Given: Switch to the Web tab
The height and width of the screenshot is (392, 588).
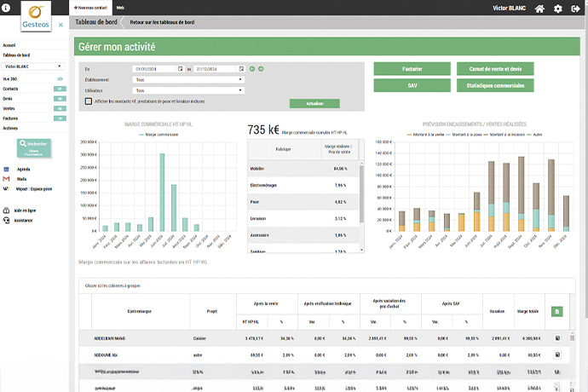Looking at the screenshot, I should (120, 6).
